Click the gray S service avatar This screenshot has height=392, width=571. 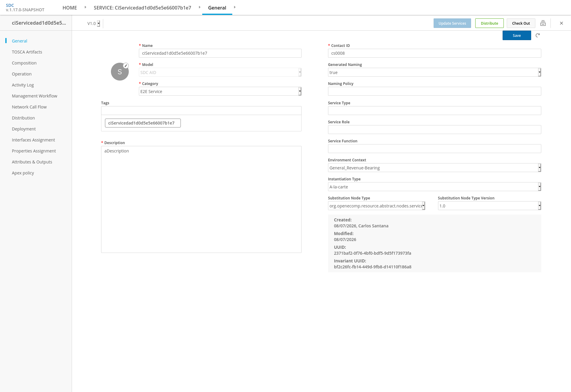point(120,72)
